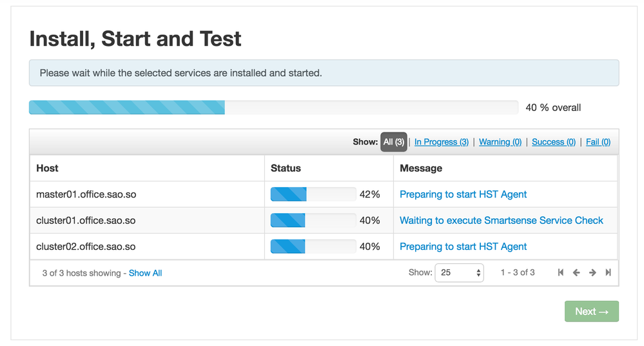
Task: Click master01 host's 42% progress bar
Action: [313, 194]
